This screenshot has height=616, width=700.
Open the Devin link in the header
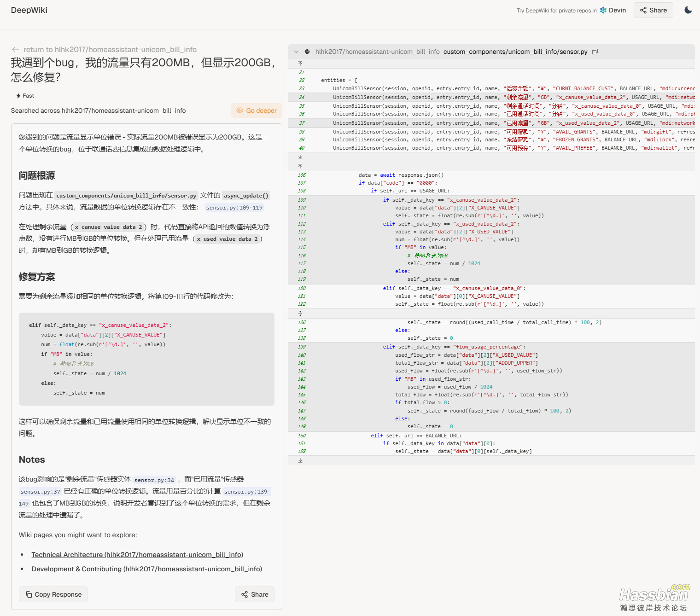pos(612,10)
